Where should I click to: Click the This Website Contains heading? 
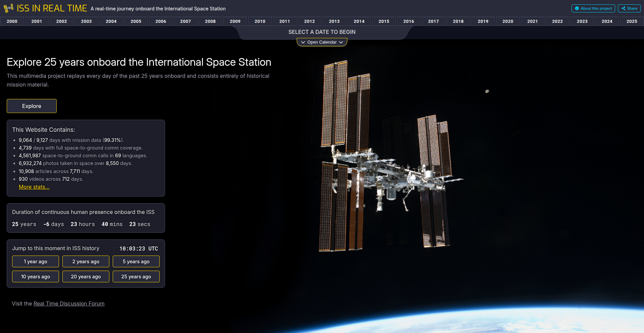[44, 130]
